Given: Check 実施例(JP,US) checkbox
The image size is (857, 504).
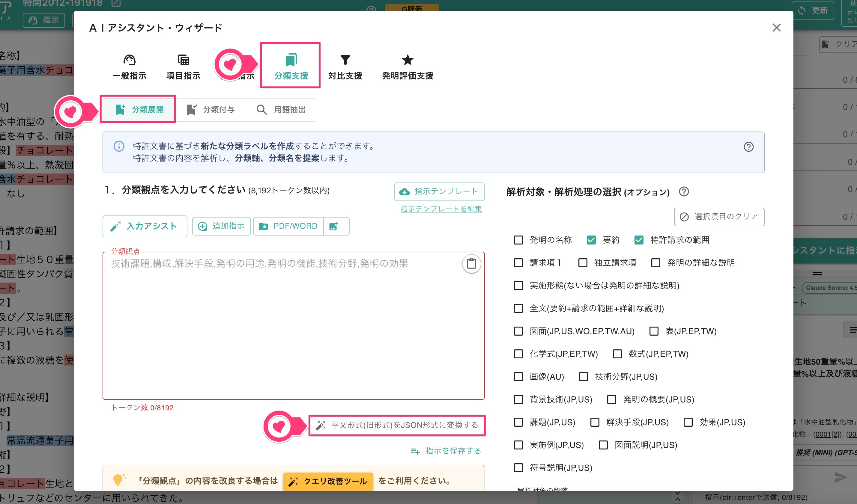Looking at the screenshot, I should tap(518, 445).
